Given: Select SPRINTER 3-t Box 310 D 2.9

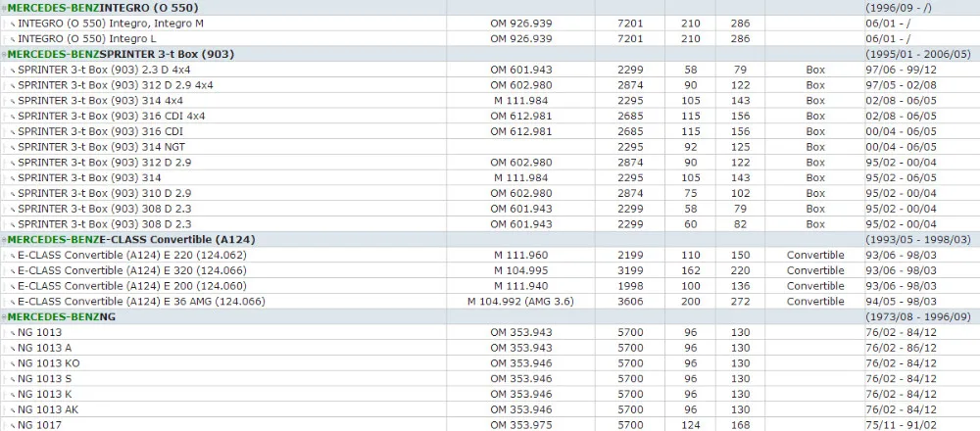Looking at the screenshot, I should point(105,193).
